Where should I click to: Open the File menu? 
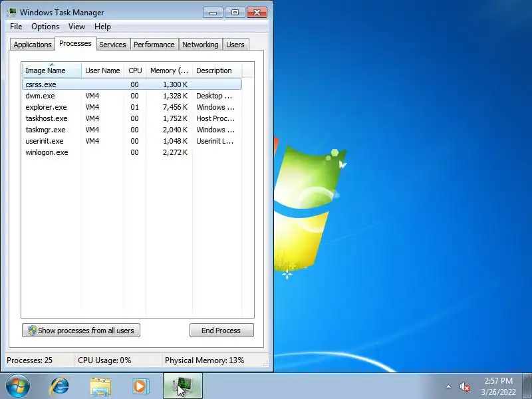pos(16,27)
